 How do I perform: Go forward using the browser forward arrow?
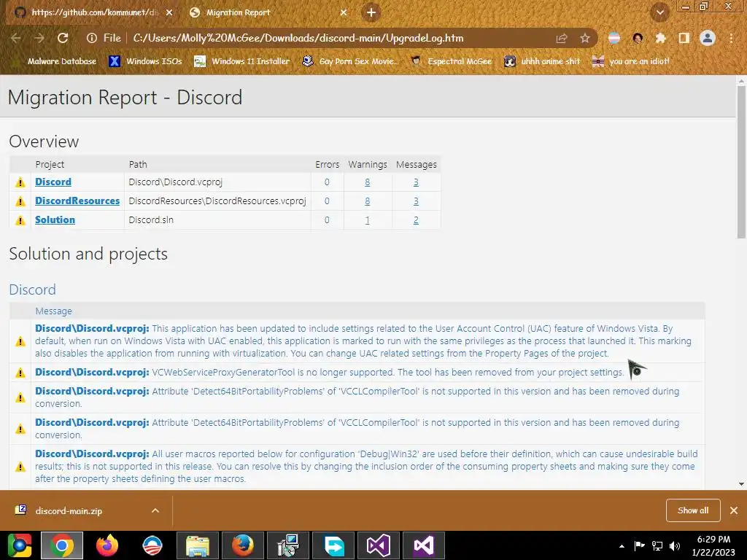pos(39,38)
